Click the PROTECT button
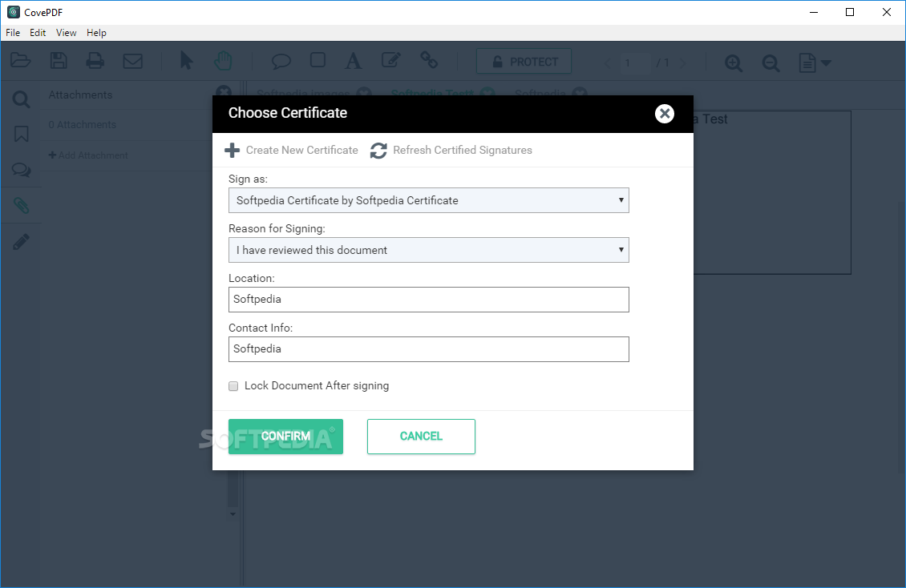The height and width of the screenshot is (588, 906). [524, 61]
